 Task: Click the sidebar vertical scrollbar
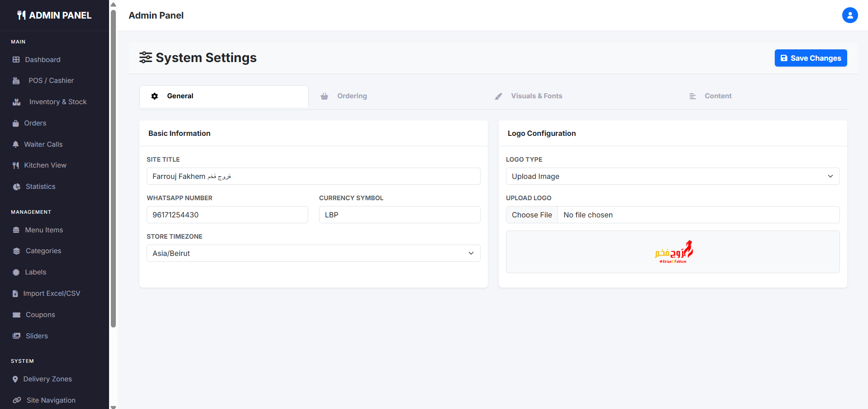tap(113, 168)
